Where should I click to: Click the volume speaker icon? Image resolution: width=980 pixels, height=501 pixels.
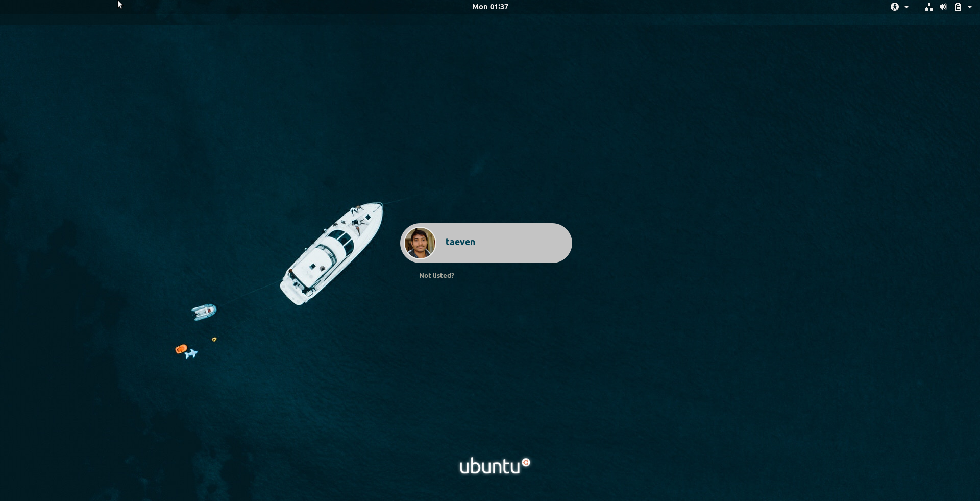pyautogui.click(x=943, y=7)
